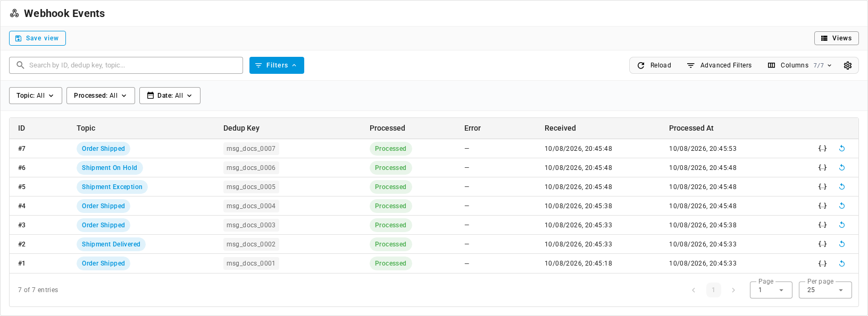Click the 7 of 7 entries label
Screen dimensions: 868x316
click(38, 290)
